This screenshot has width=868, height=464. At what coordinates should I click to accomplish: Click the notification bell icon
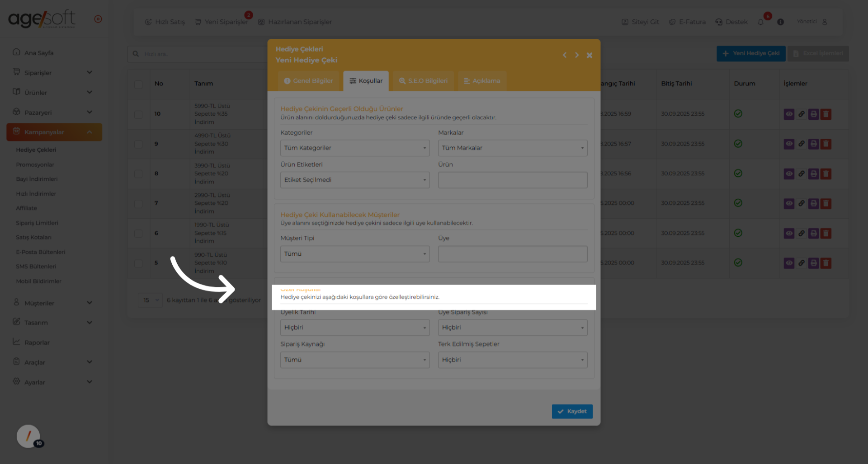click(x=761, y=22)
